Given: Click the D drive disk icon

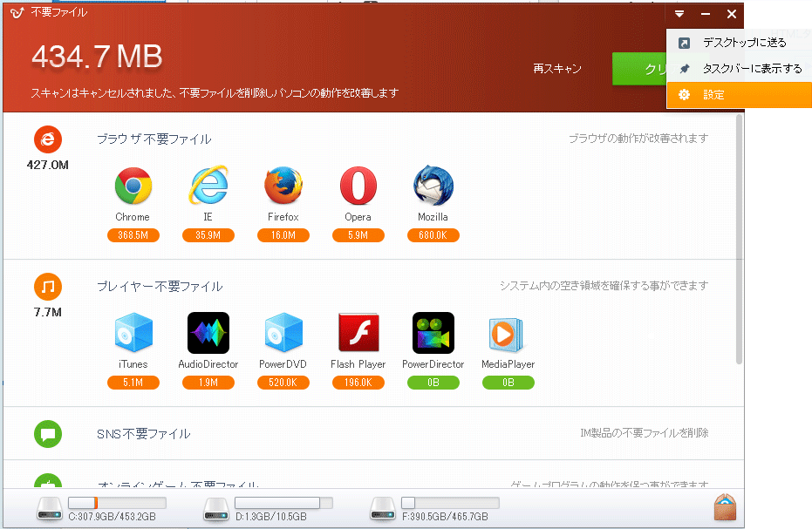Looking at the screenshot, I should 216,509.
